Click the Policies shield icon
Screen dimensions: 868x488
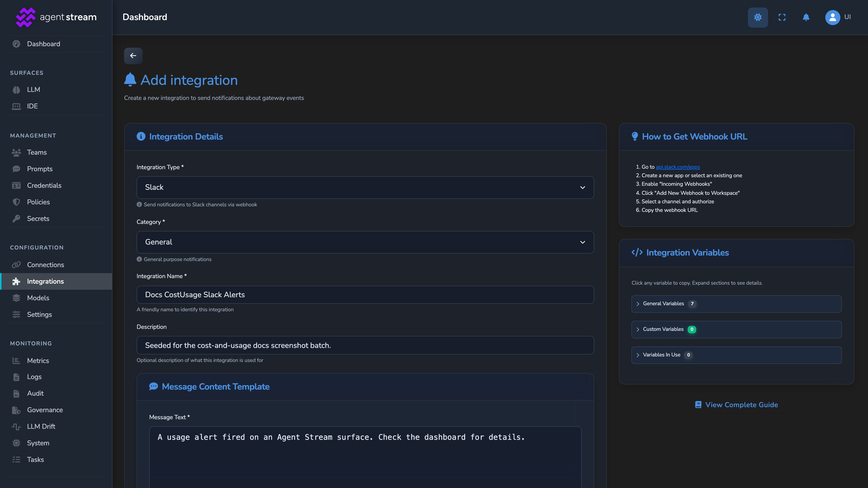pos(16,202)
